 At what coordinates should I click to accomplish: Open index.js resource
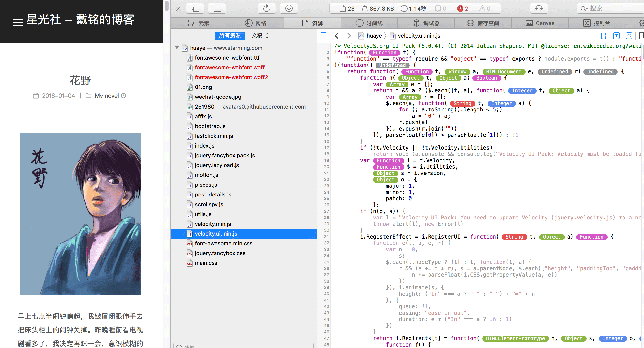244,145
